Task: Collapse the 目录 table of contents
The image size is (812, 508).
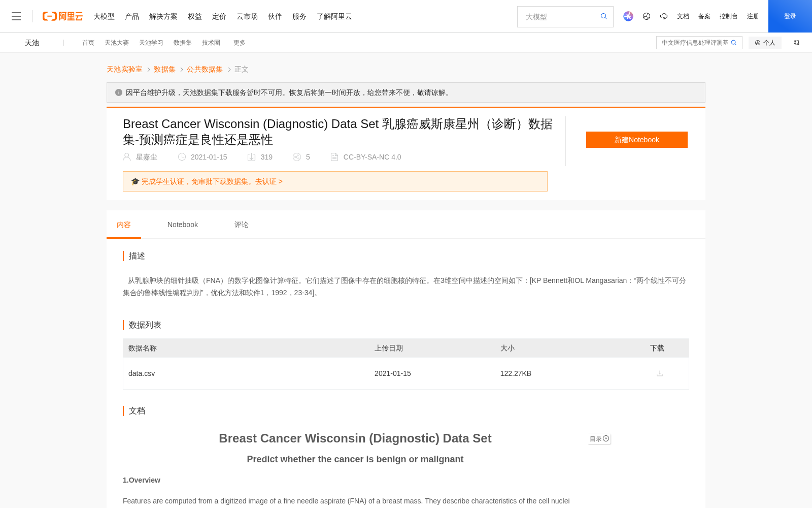Action: coord(599,439)
